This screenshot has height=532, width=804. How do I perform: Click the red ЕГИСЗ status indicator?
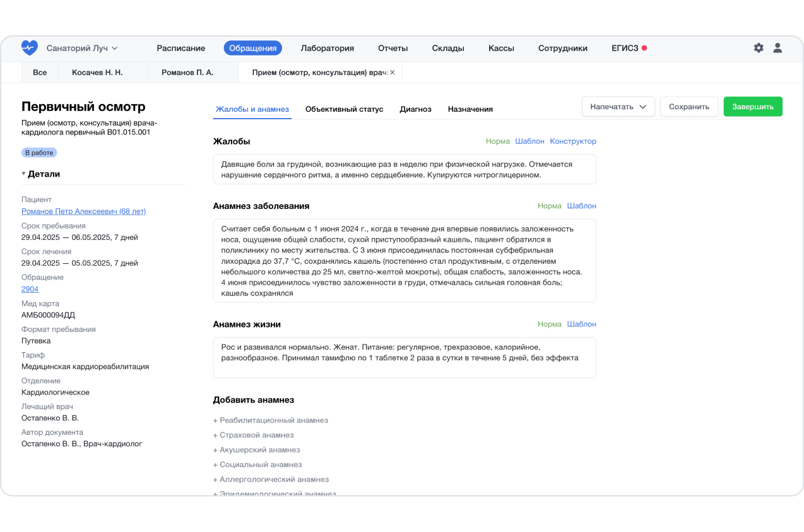[x=644, y=48]
